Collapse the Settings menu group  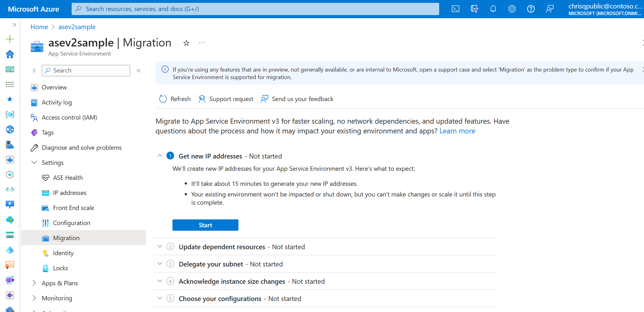pyautogui.click(x=34, y=163)
